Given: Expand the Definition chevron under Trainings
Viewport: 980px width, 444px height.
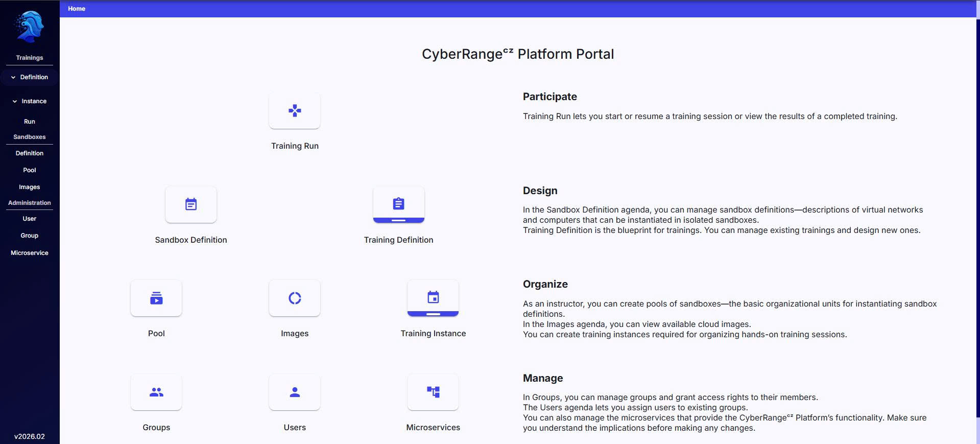Looking at the screenshot, I should [x=13, y=77].
